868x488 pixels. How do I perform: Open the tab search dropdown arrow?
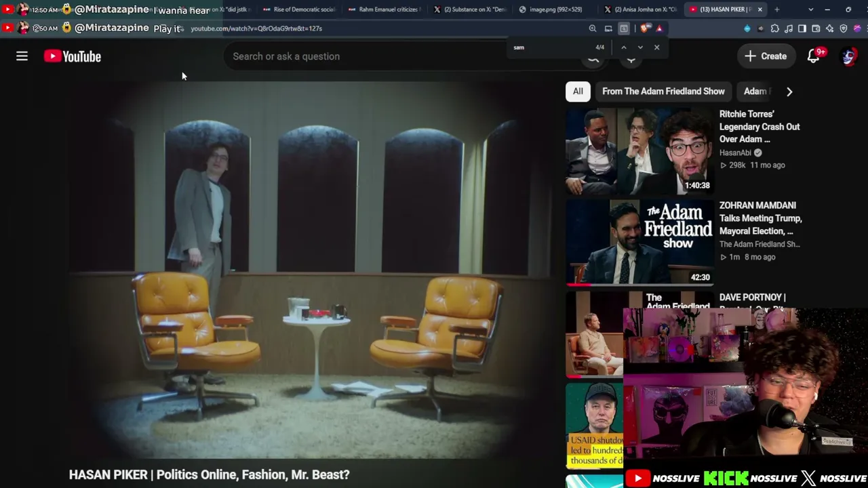point(811,9)
